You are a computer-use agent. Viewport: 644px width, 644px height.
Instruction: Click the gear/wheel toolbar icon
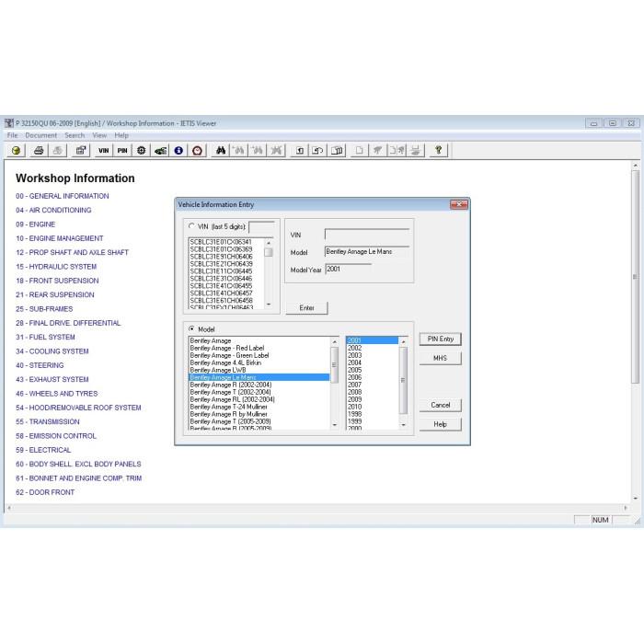point(142,151)
